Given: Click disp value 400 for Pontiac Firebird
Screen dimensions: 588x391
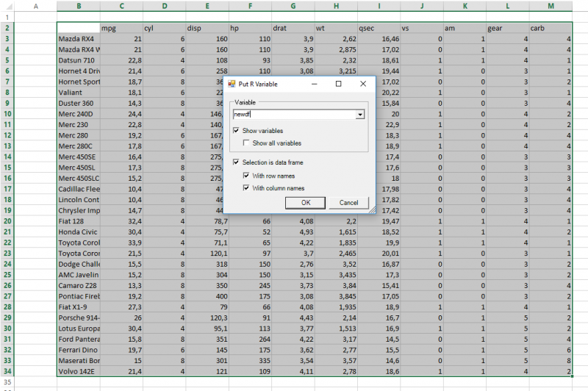Looking at the screenshot, I should [207, 296].
